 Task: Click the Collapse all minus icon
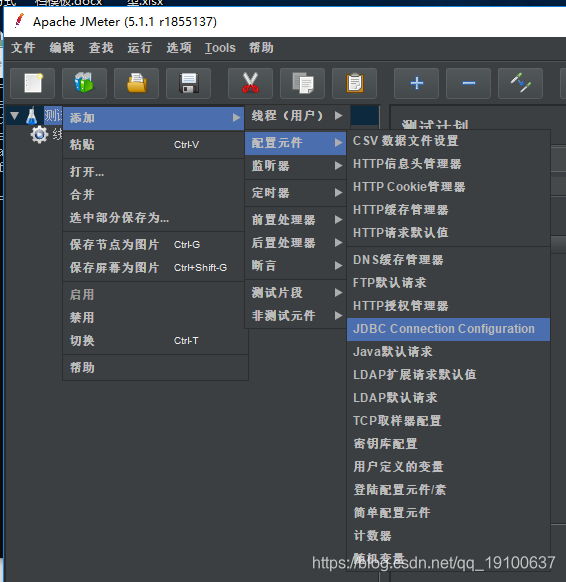coord(468,83)
